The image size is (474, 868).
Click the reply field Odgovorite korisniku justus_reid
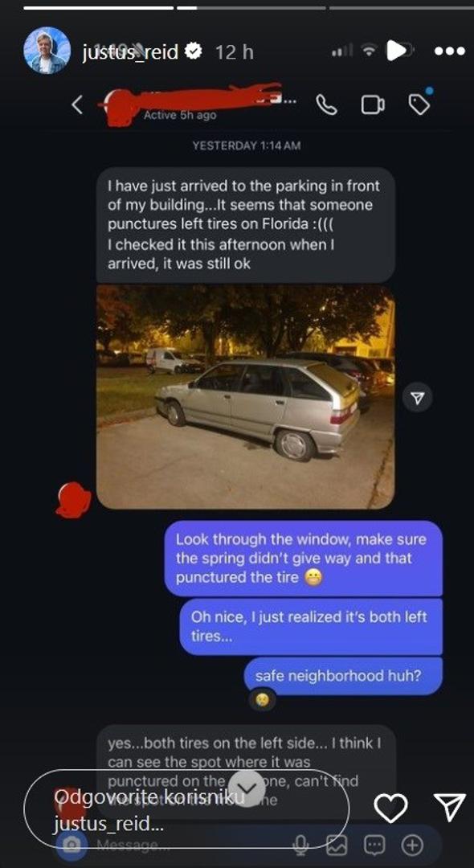point(186,809)
